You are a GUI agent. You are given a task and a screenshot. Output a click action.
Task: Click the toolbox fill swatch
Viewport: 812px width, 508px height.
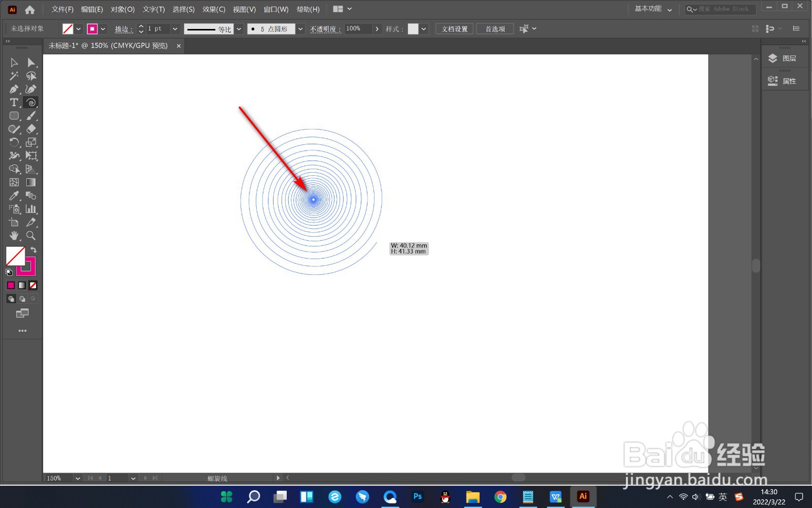[15, 256]
